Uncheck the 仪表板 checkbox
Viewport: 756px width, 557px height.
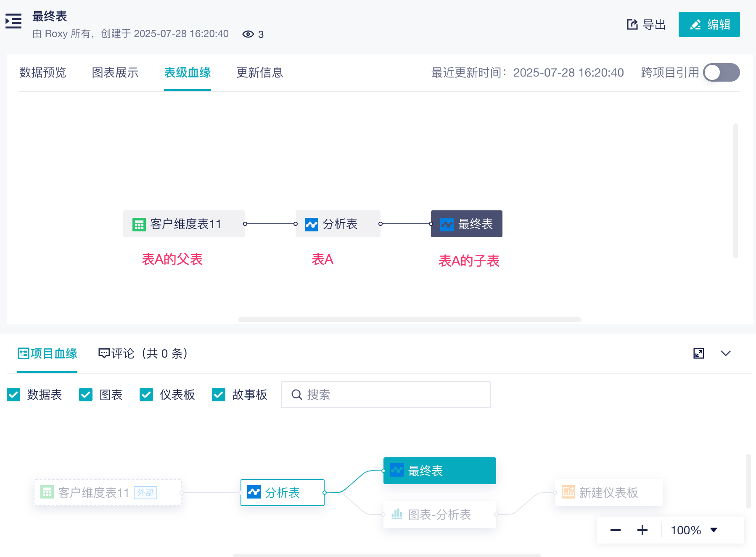point(146,395)
